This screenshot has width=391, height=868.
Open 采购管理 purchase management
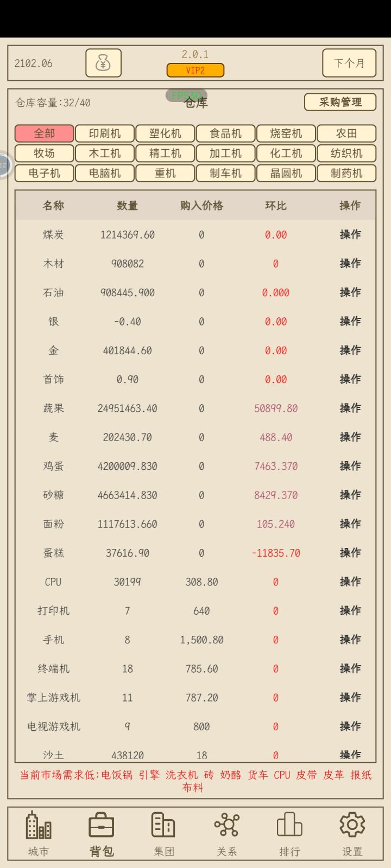tap(340, 102)
